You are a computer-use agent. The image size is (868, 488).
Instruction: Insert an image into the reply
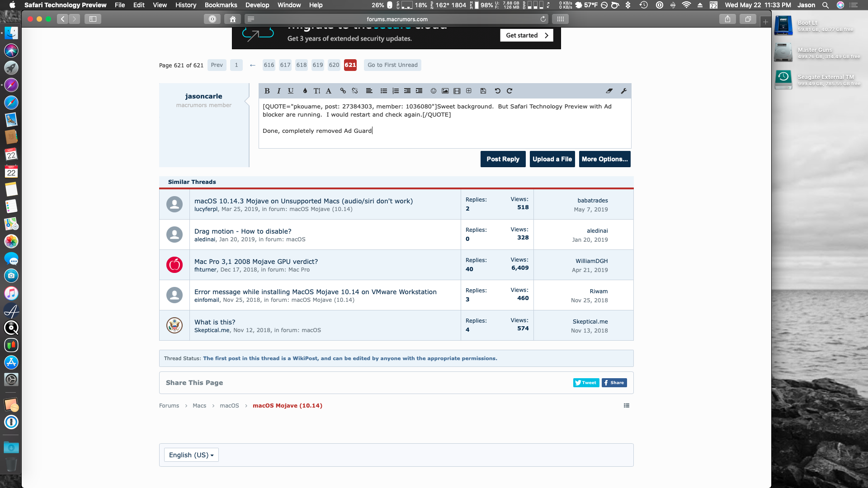445,91
